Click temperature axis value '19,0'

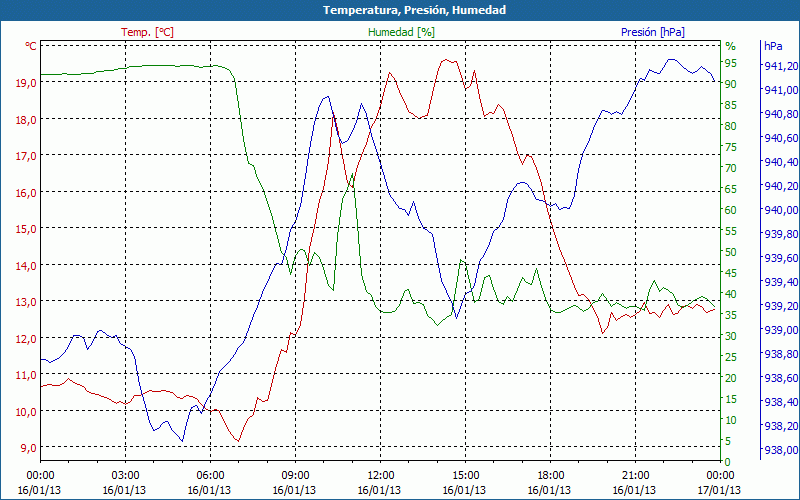pos(26,83)
